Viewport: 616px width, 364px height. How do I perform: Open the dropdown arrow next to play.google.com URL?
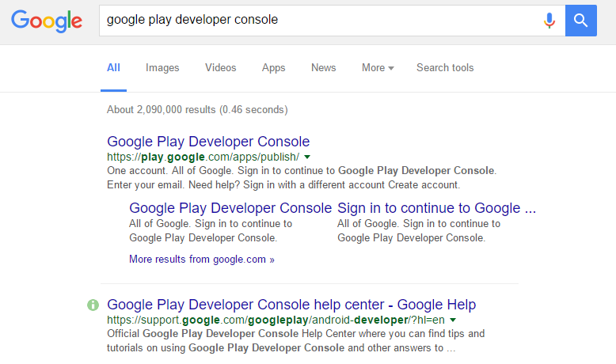tap(307, 157)
